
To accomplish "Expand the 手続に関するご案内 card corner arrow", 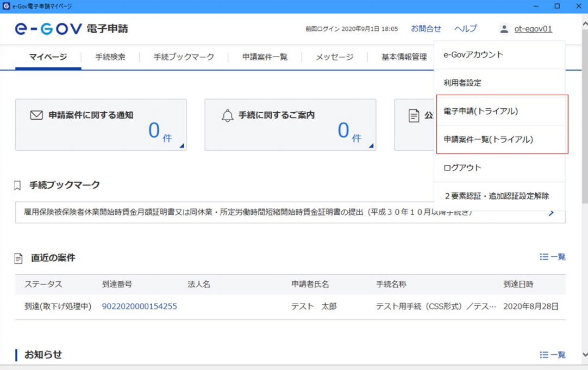I will pyautogui.click(x=371, y=146).
